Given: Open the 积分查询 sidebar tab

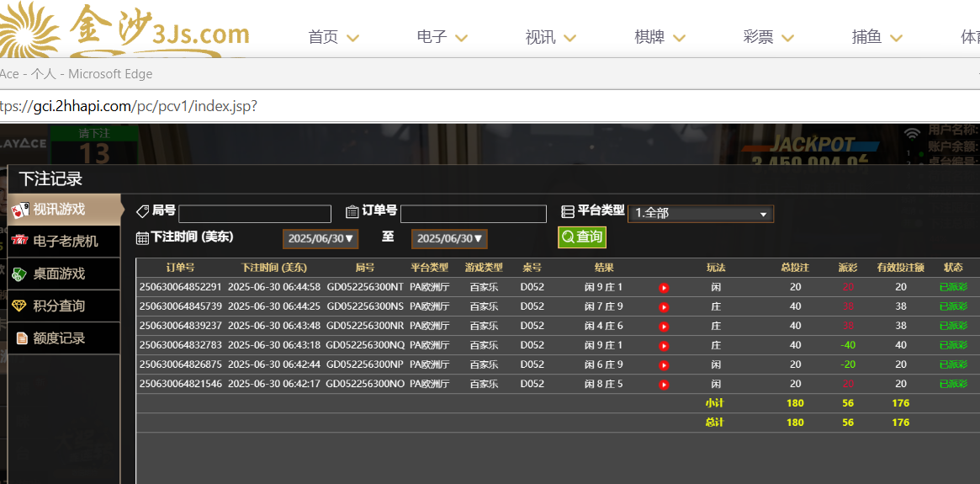Looking at the screenshot, I should (58, 306).
